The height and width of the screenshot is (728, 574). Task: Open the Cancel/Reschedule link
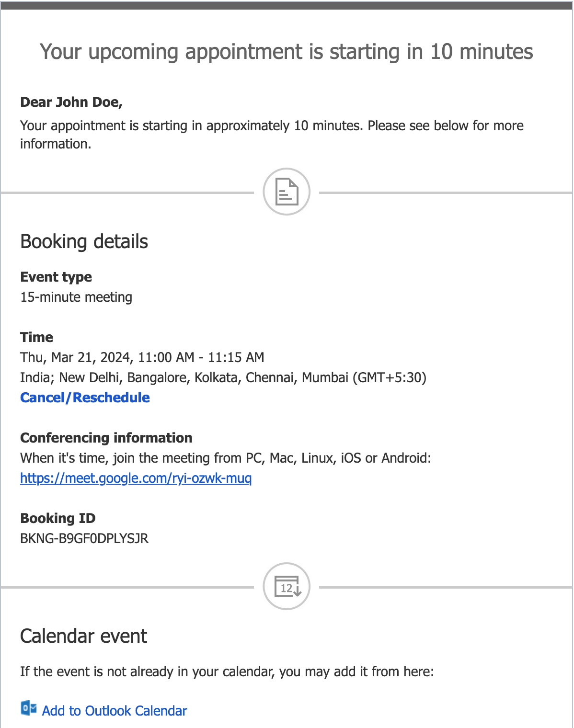point(85,398)
